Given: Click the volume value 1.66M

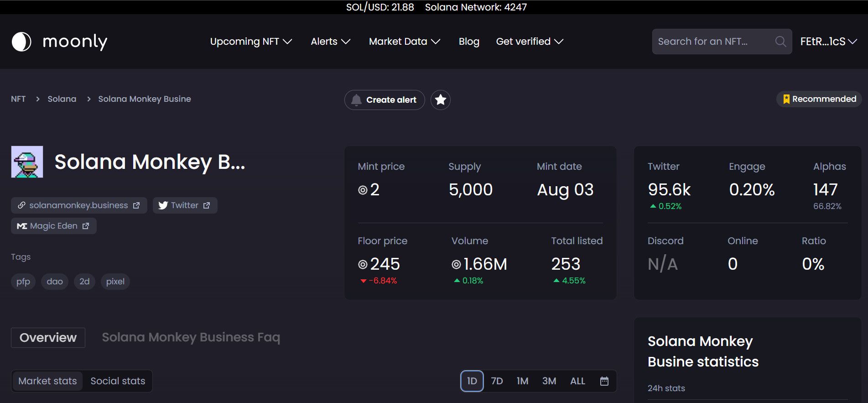Looking at the screenshot, I should click(x=485, y=264).
